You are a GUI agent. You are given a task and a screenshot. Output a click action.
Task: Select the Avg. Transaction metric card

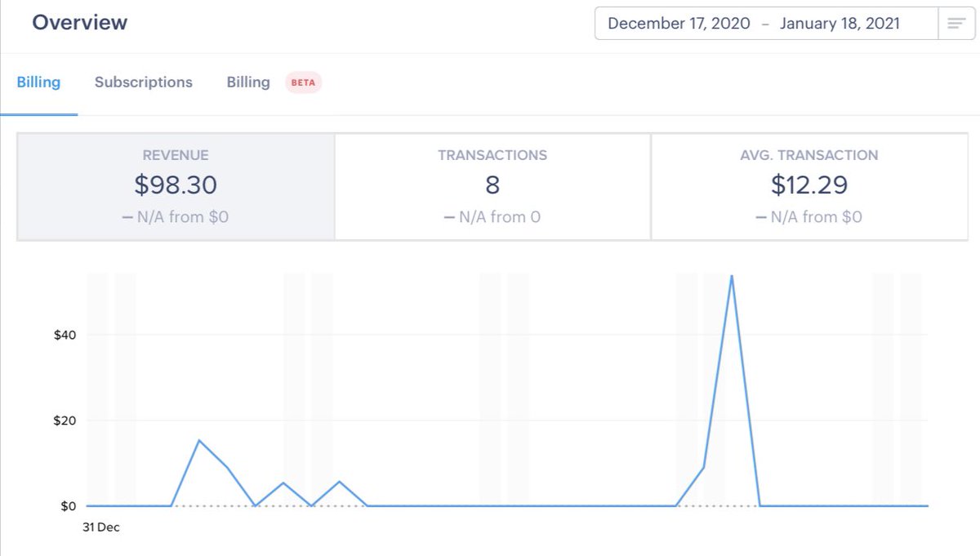point(809,185)
